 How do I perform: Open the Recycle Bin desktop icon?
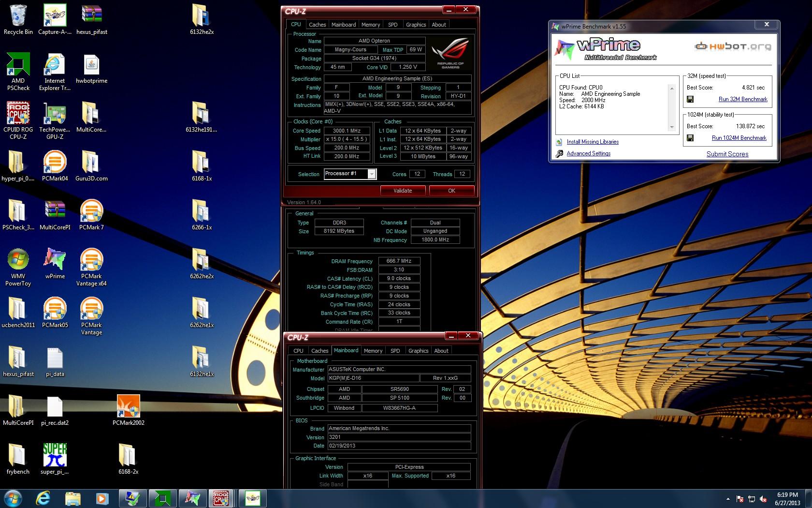pos(18,19)
